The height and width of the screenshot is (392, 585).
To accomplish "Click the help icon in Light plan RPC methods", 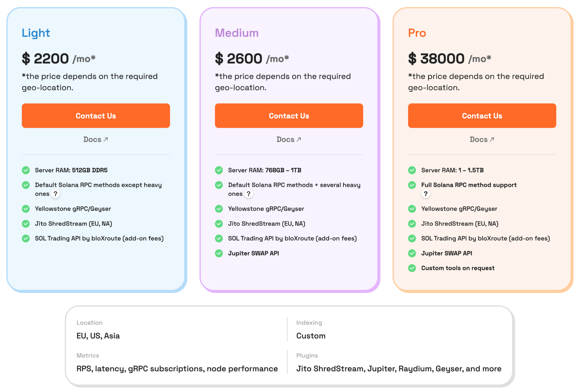I will [55, 194].
